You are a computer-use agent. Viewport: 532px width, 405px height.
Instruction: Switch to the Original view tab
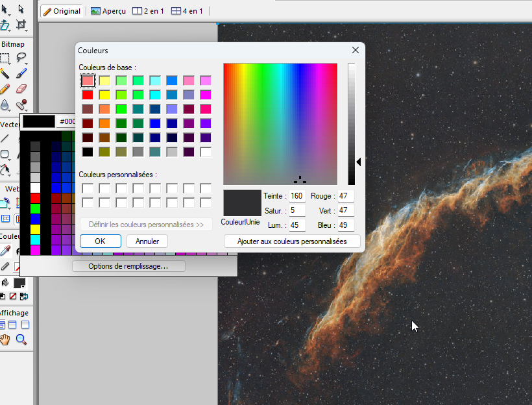(x=62, y=11)
